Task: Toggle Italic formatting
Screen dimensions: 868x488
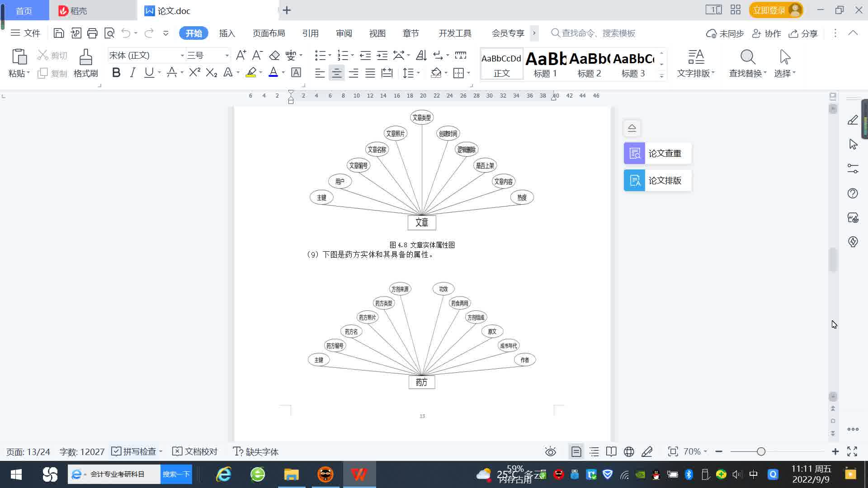Action: click(x=132, y=72)
